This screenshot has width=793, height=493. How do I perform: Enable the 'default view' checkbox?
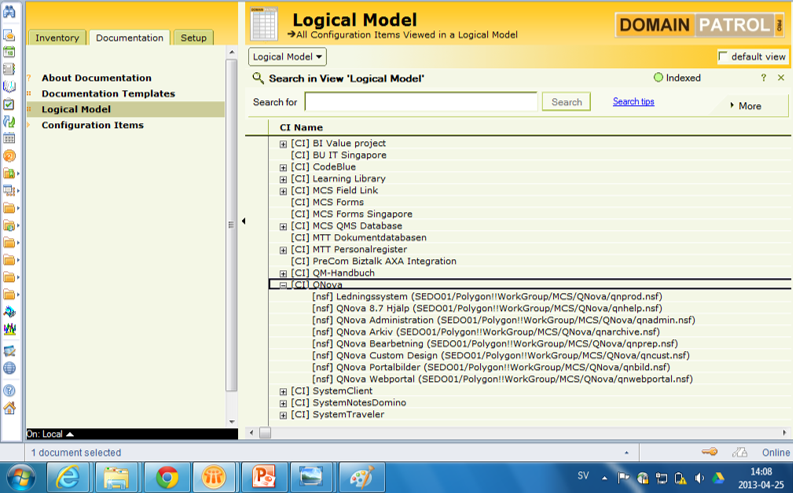pyautogui.click(x=723, y=56)
